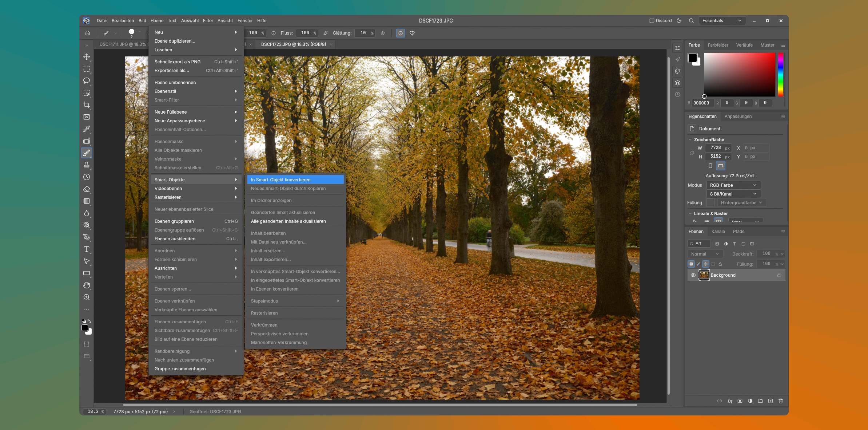This screenshot has width=868, height=430.
Task: Toggle lock transparent pixels
Action: (x=691, y=264)
